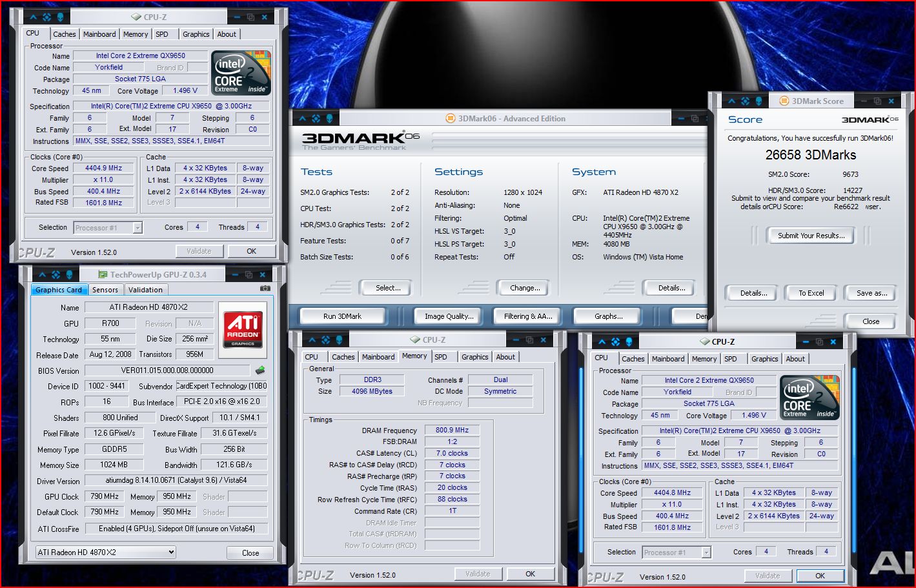Viewport: 916px width, 588px height.
Task: Click OK in lower-right CPU-Z window
Action: tap(820, 576)
